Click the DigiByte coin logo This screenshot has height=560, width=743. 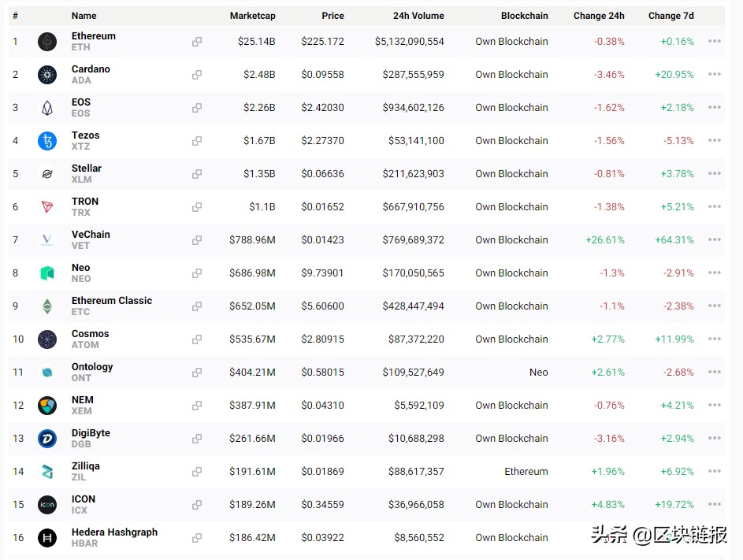click(47, 439)
